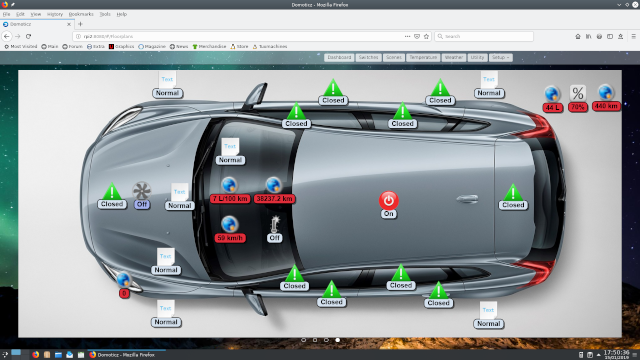The width and height of the screenshot is (640, 360).
Task: Switch to the Scenes tab
Action: (394, 58)
